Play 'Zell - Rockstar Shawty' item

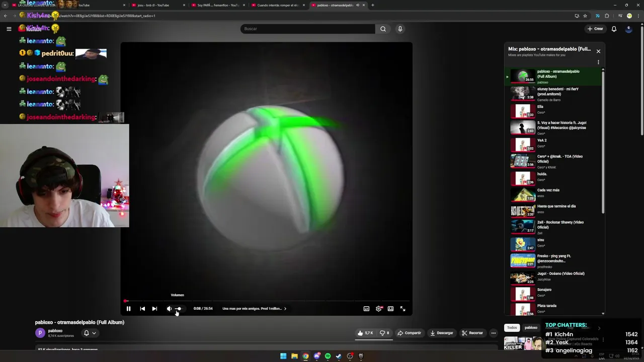[x=553, y=227]
